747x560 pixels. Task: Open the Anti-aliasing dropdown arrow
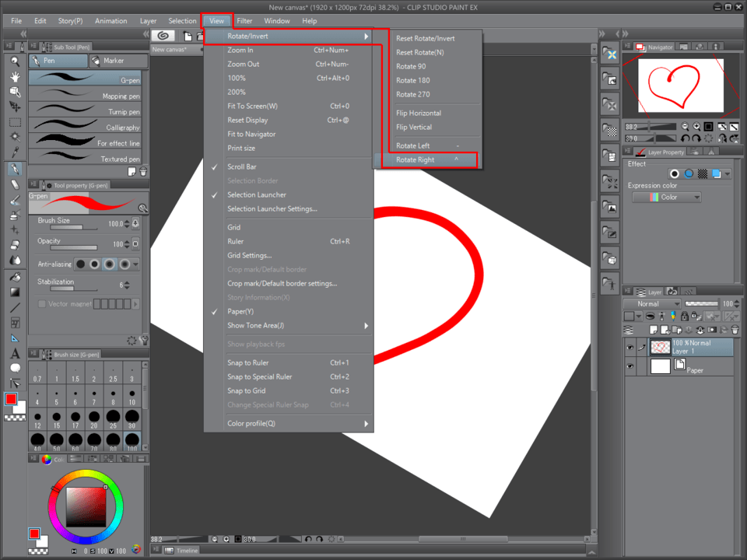pos(135,264)
